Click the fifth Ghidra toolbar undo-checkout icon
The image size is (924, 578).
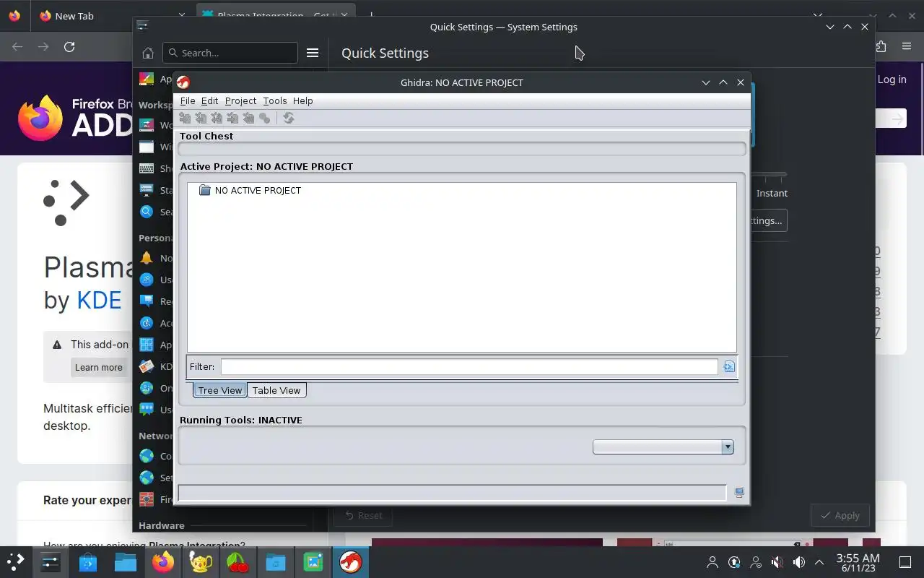coord(249,118)
